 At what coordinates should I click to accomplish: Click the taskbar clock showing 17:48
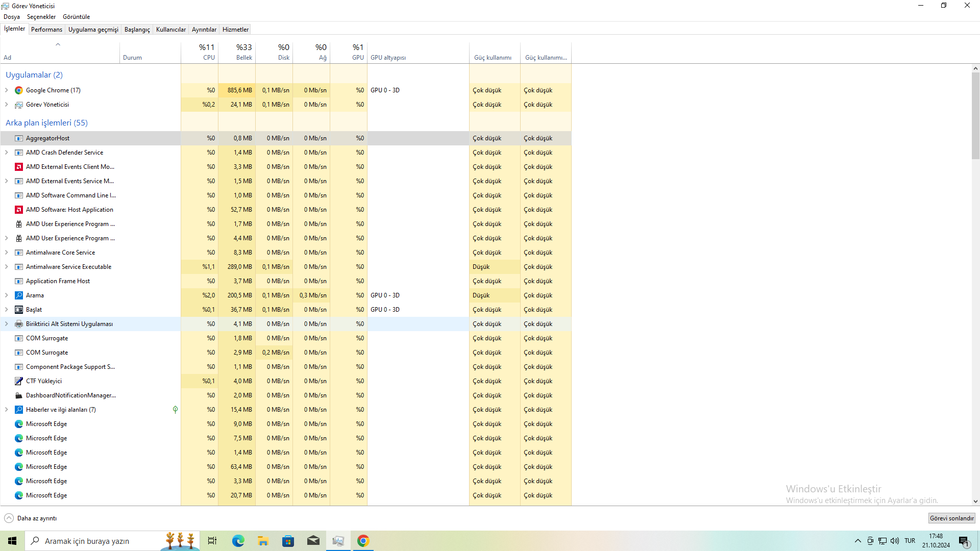click(x=936, y=541)
